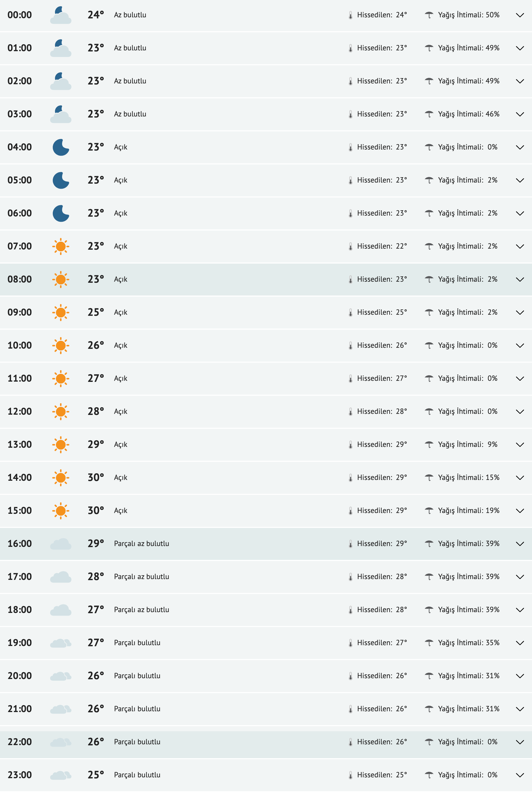Click the thermometer icon in 10:00 row
The height and width of the screenshot is (792, 532).
pyautogui.click(x=350, y=346)
